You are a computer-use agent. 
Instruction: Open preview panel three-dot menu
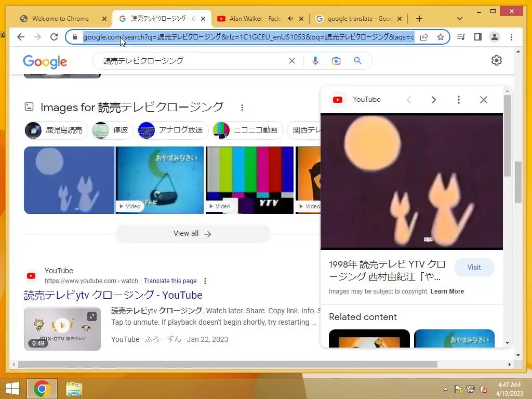[x=458, y=100]
